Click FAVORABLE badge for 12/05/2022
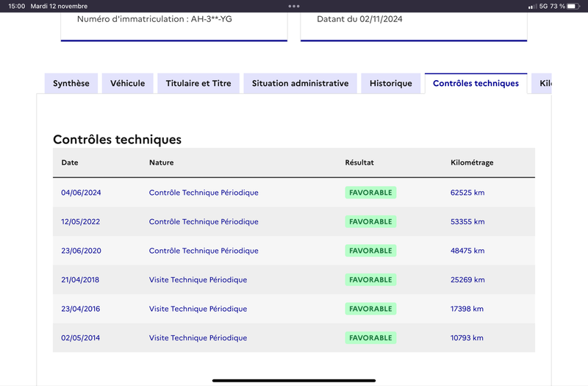Viewport: 588px width, 386px height. [x=370, y=221]
